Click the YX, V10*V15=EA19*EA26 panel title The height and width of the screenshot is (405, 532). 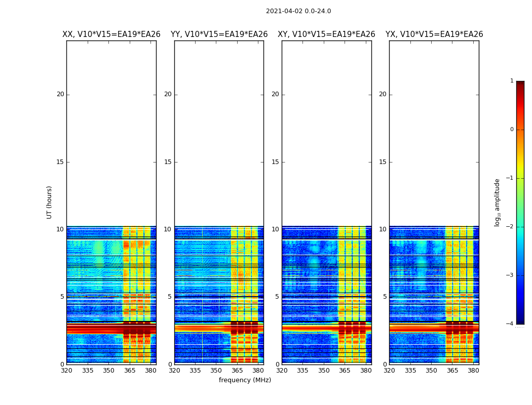pyautogui.click(x=434, y=34)
